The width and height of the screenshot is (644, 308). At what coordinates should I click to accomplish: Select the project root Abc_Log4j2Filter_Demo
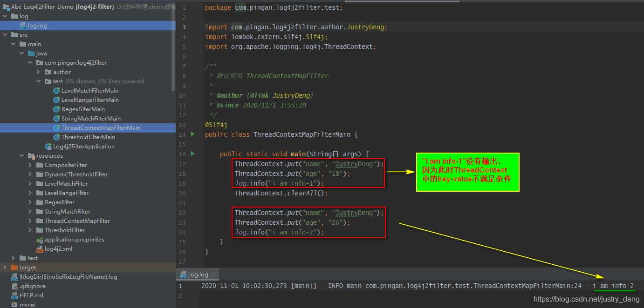point(42,7)
